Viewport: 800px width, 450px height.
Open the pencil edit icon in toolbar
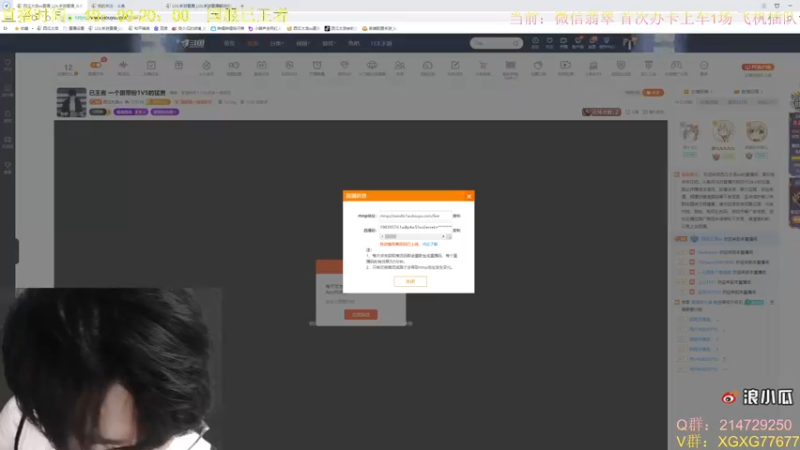pos(455,65)
